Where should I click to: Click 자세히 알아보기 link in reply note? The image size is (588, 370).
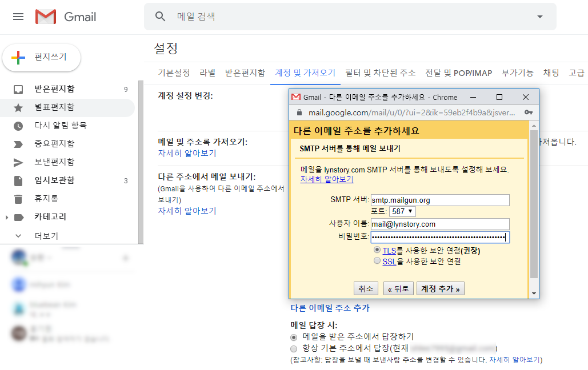[514, 360]
